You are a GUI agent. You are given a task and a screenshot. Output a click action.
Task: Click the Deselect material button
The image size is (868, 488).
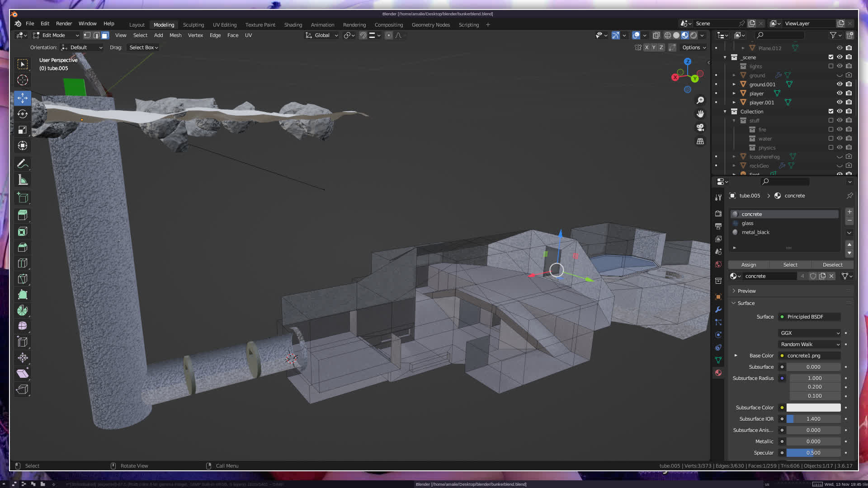point(832,265)
